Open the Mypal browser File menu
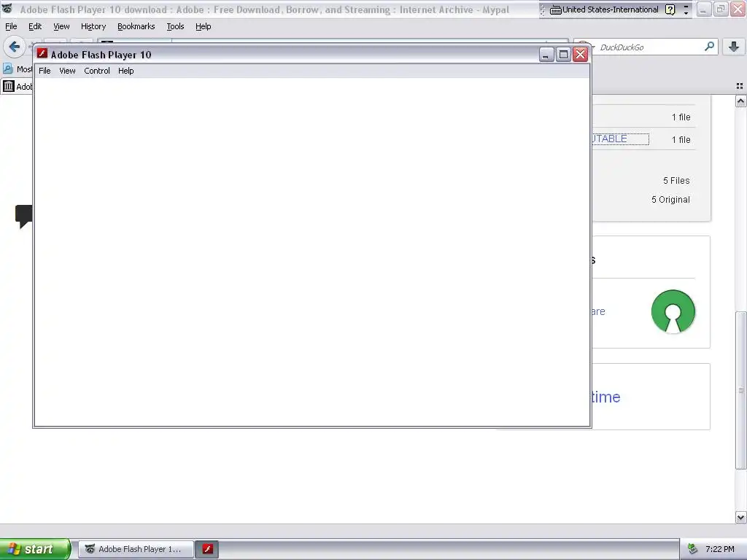747x560 pixels. click(11, 27)
